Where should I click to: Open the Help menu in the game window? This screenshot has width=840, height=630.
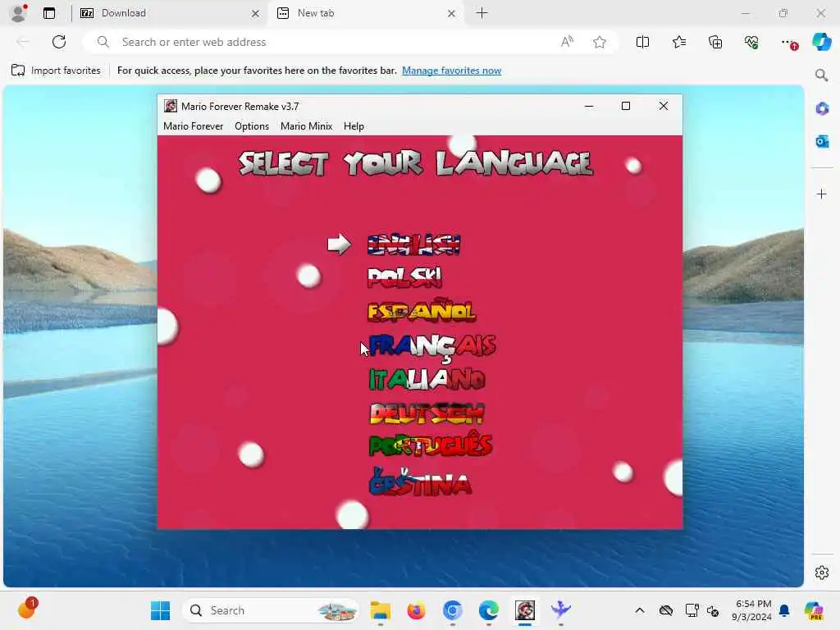354,126
